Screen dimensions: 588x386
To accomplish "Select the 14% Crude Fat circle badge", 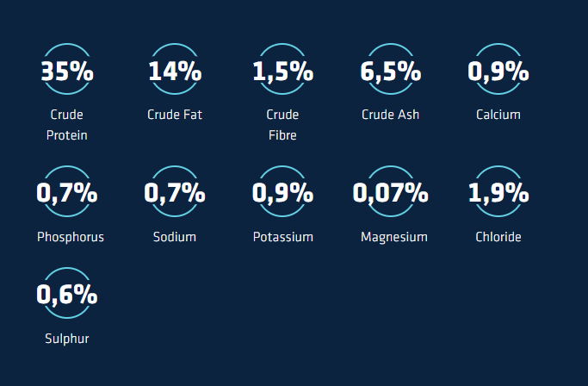I will pos(175,71).
